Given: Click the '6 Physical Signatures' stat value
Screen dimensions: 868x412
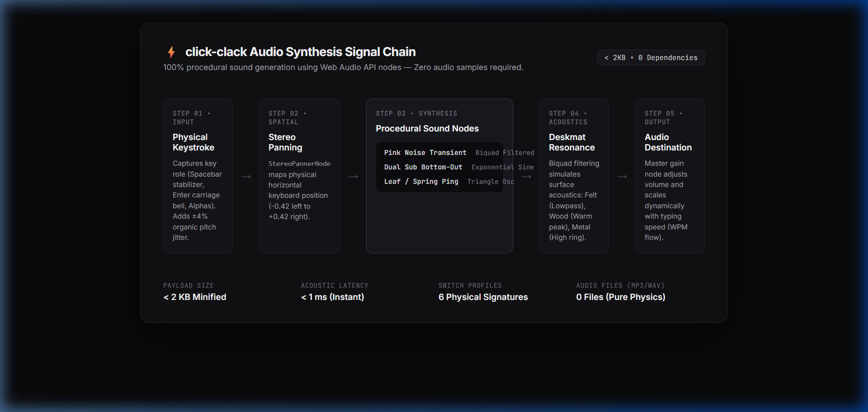Looking at the screenshot, I should pos(483,297).
